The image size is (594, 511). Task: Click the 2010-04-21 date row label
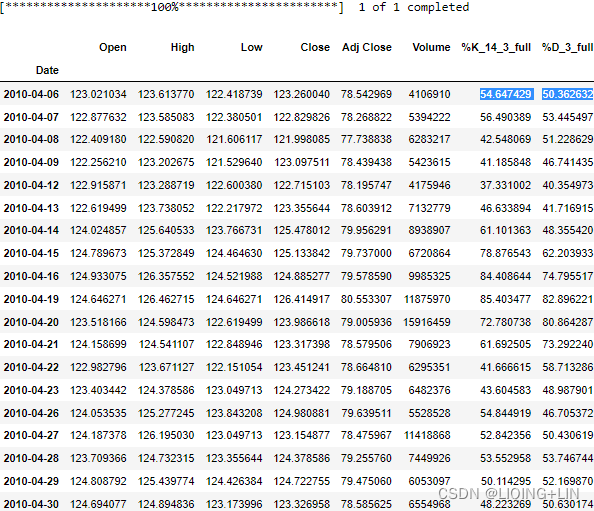pos(31,344)
